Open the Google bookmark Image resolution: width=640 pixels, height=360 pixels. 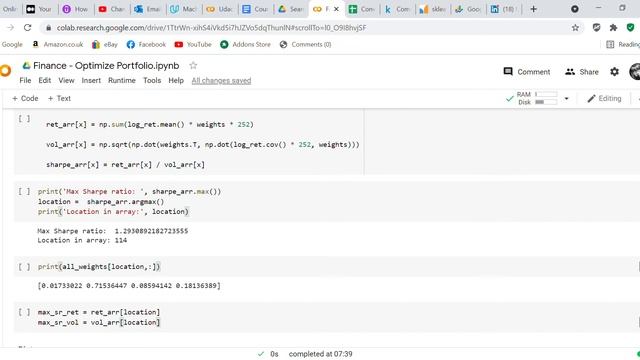click(12, 44)
